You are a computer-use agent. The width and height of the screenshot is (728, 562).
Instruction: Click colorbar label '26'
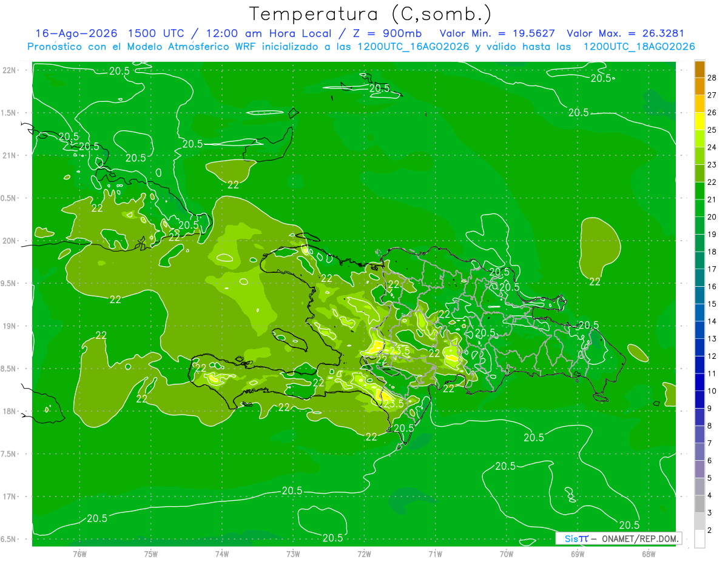point(712,112)
